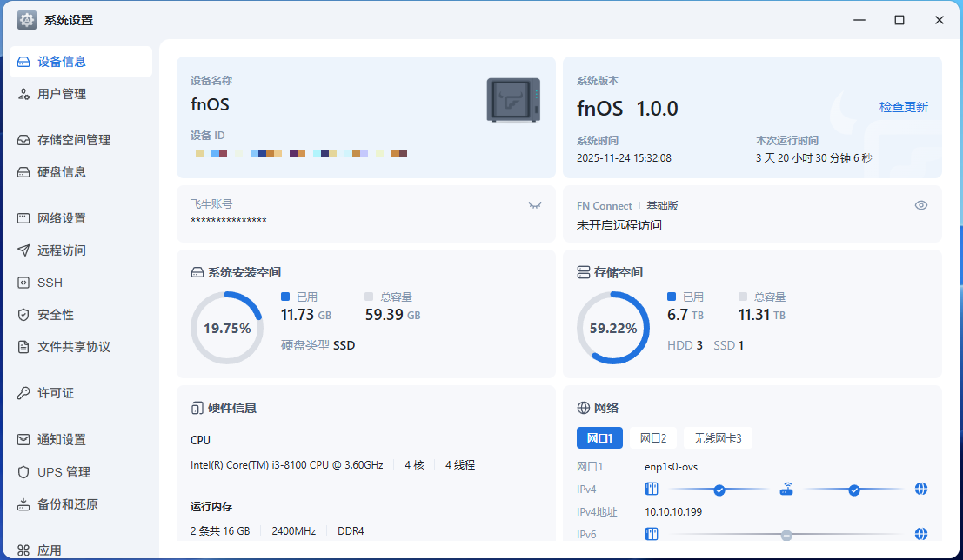Click the 网络 globe header icon
Image resolution: width=963 pixels, height=560 pixels.
584,408
